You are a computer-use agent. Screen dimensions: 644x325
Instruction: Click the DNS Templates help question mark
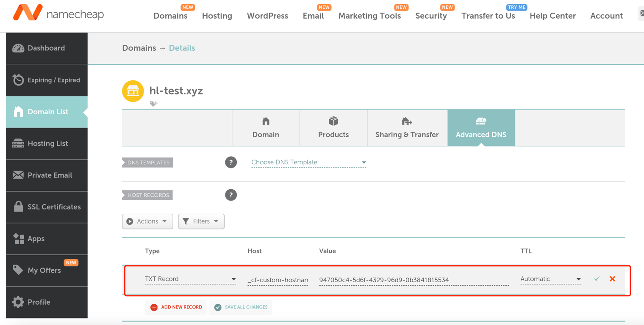[231, 162]
